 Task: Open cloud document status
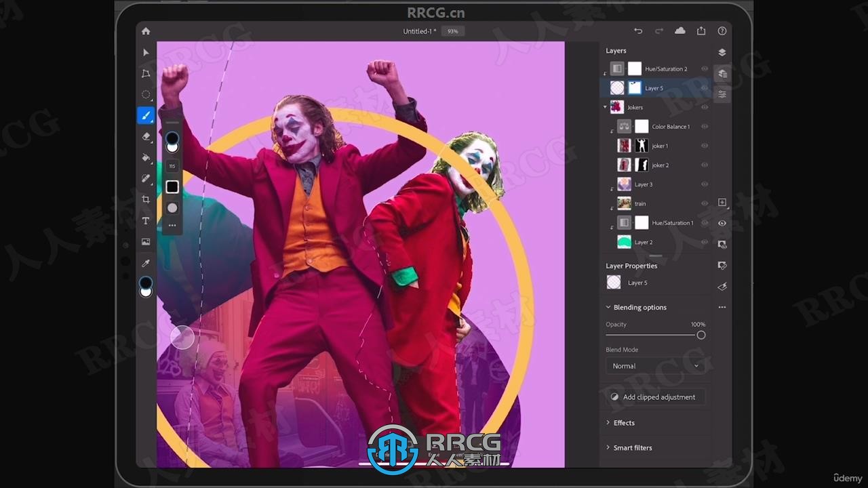click(680, 31)
